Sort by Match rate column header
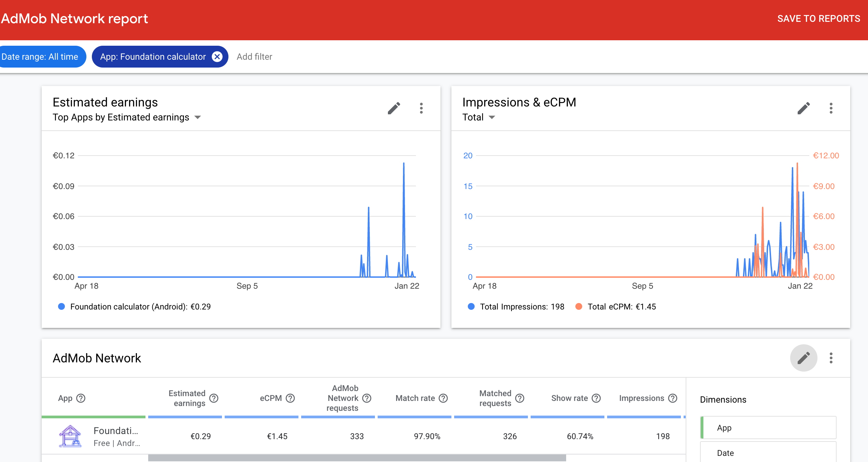 point(415,398)
